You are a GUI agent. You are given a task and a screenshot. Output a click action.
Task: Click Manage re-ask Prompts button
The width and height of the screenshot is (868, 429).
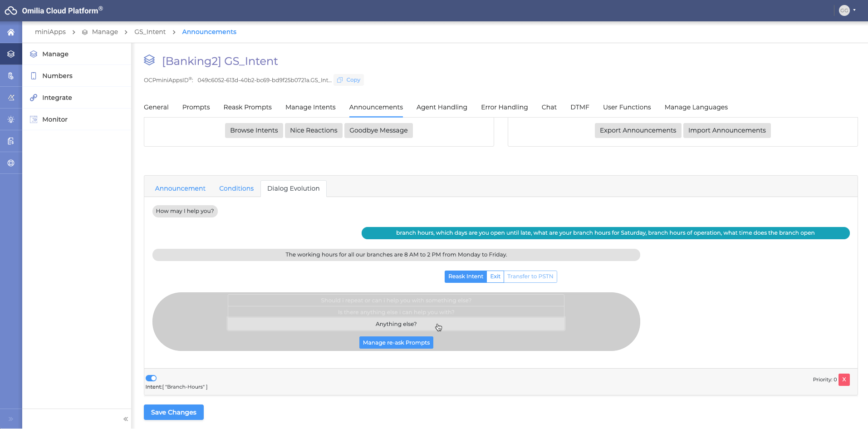(396, 343)
